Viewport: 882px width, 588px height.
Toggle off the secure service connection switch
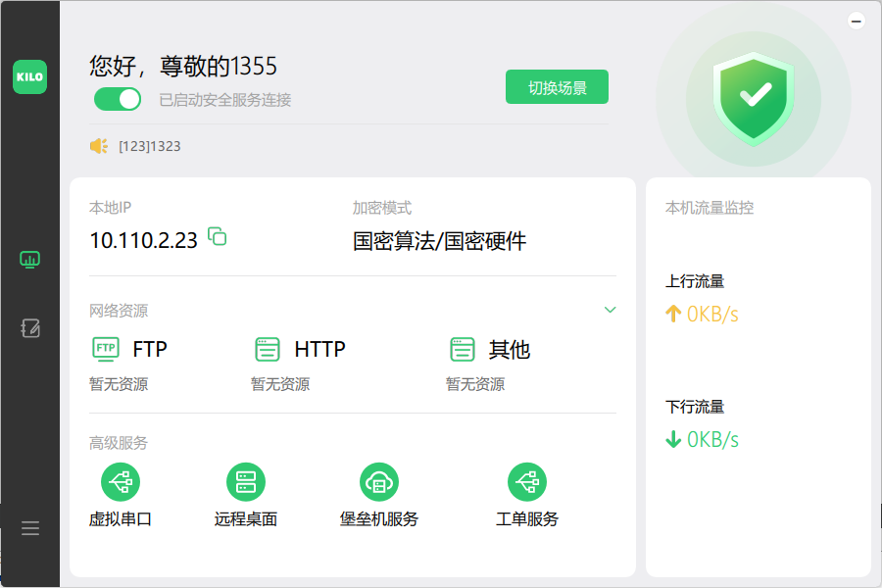(118, 100)
